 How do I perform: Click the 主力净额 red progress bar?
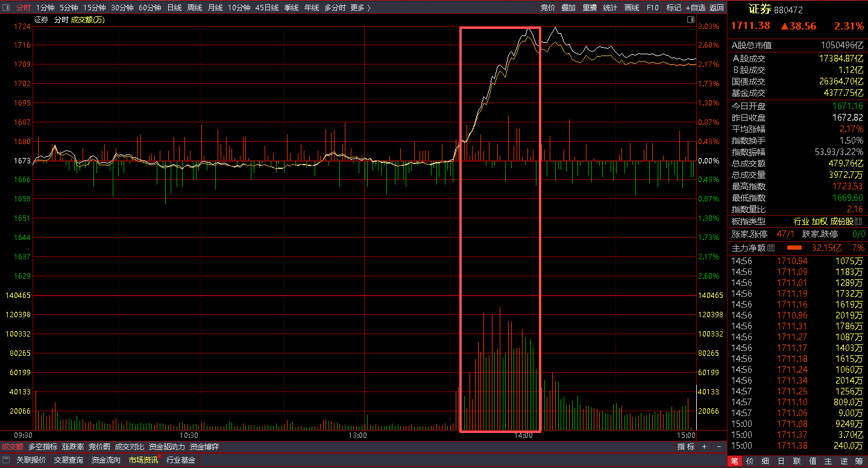pos(794,248)
